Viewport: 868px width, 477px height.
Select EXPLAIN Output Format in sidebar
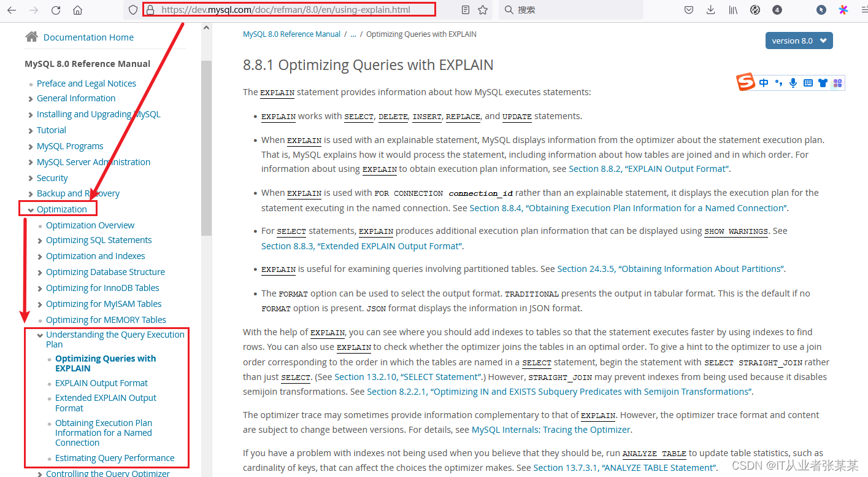coord(101,383)
